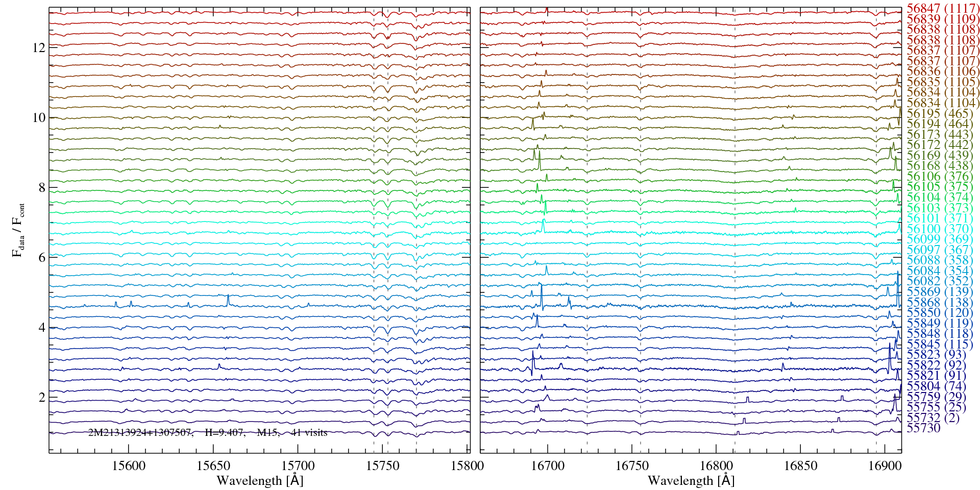Image resolution: width=980 pixels, height=490 pixels.
Task: Click the left panel Wavelength [Å] axis title
Action: pyautogui.click(x=259, y=480)
